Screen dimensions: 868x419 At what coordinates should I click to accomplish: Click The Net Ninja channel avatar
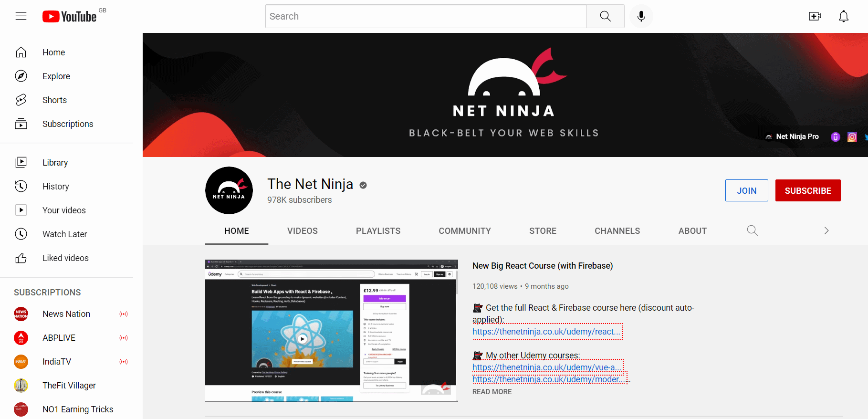pyautogui.click(x=229, y=190)
